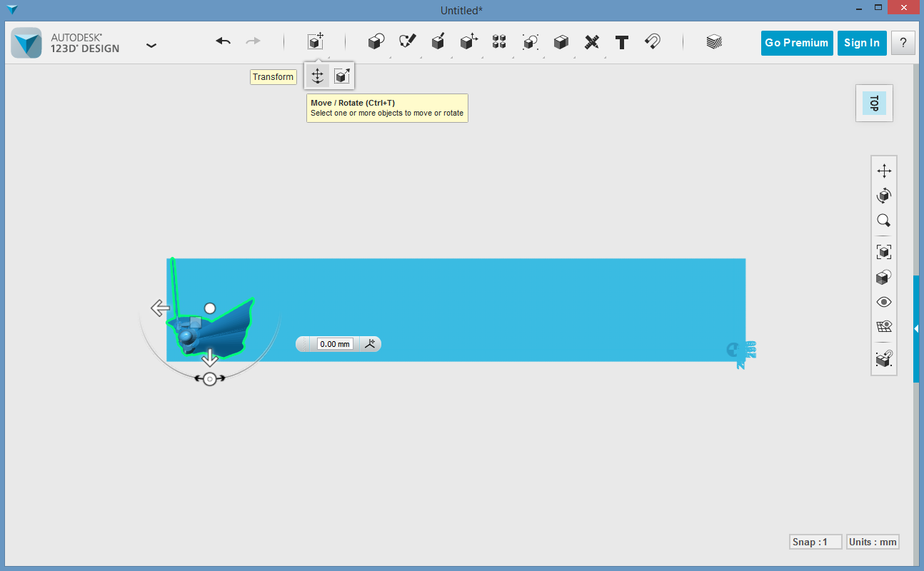Choose the Text tool
Image resolution: width=924 pixels, height=571 pixels.
(x=622, y=42)
